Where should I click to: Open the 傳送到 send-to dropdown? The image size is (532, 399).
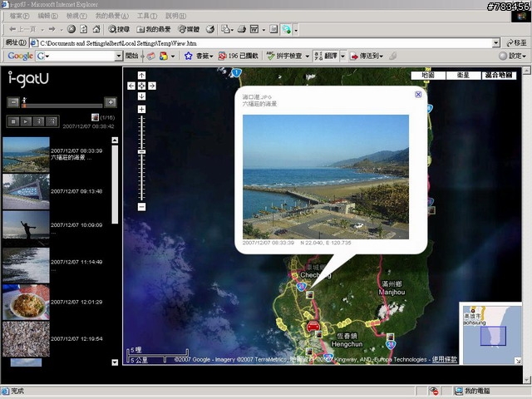pos(367,56)
